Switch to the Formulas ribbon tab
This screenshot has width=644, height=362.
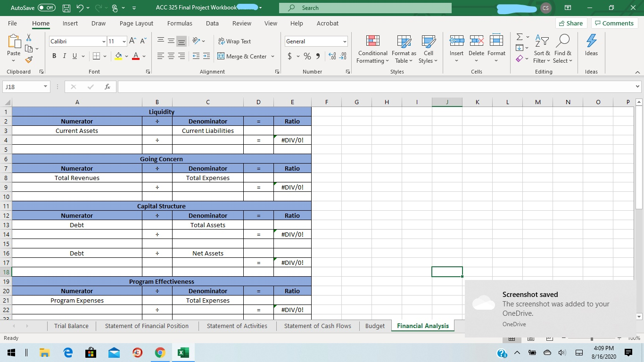[179, 23]
